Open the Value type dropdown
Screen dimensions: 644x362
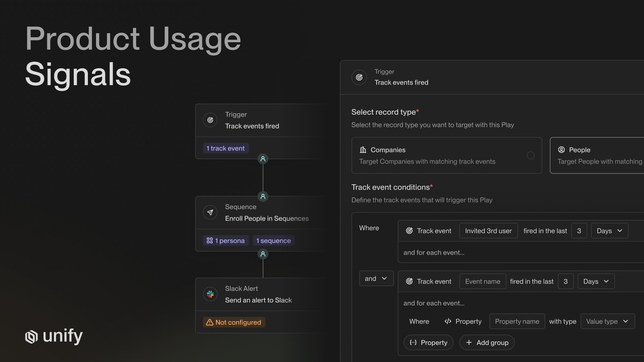point(608,321)
